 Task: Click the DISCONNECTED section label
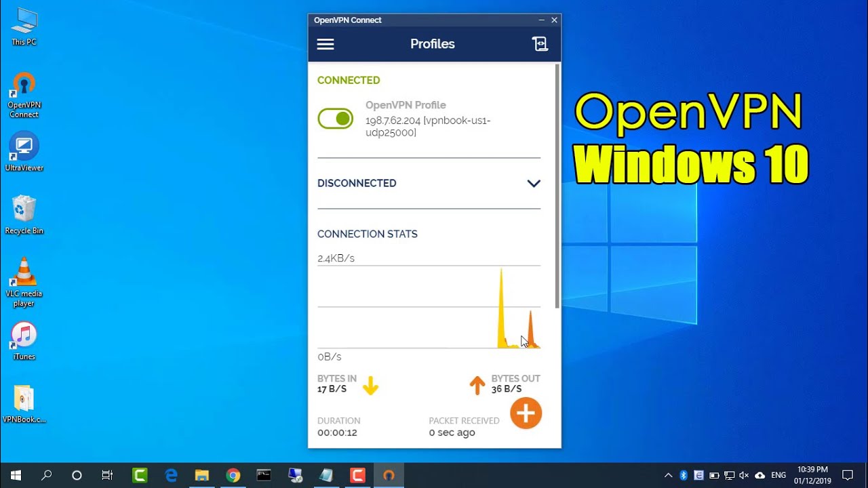(357, 183)
